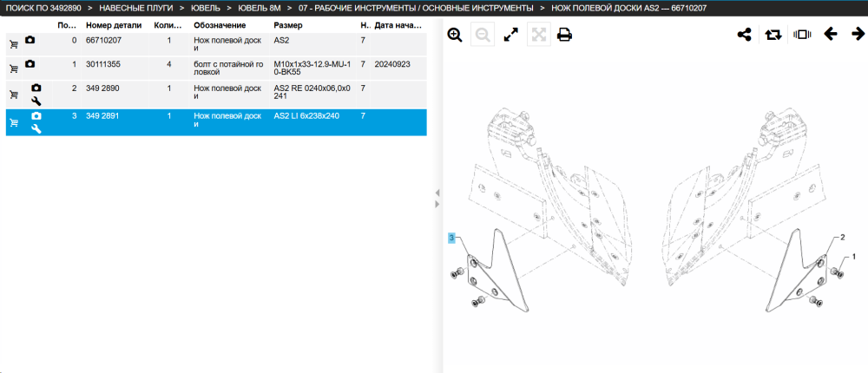Sort by Номер детали column header

(114, 25)
